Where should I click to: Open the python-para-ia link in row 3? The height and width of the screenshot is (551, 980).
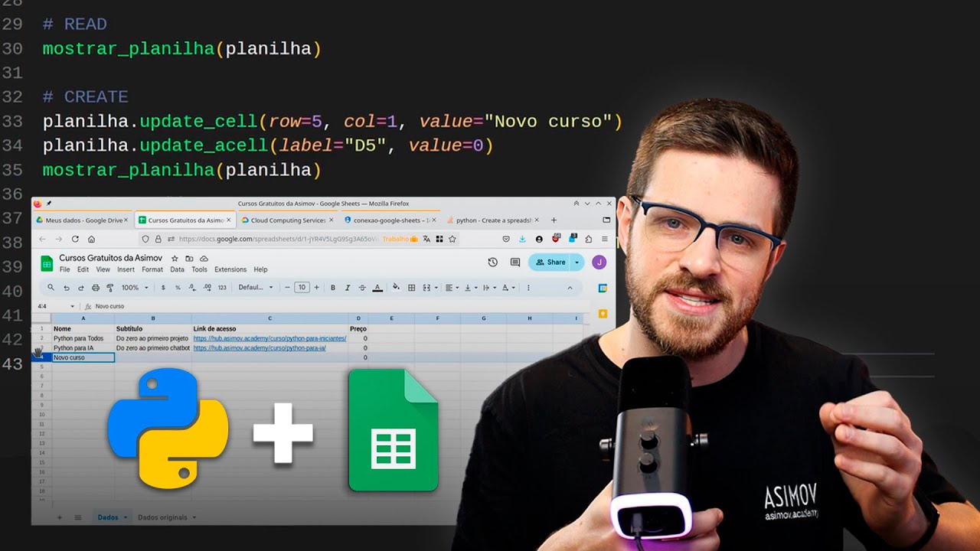[x=260, y=348]
